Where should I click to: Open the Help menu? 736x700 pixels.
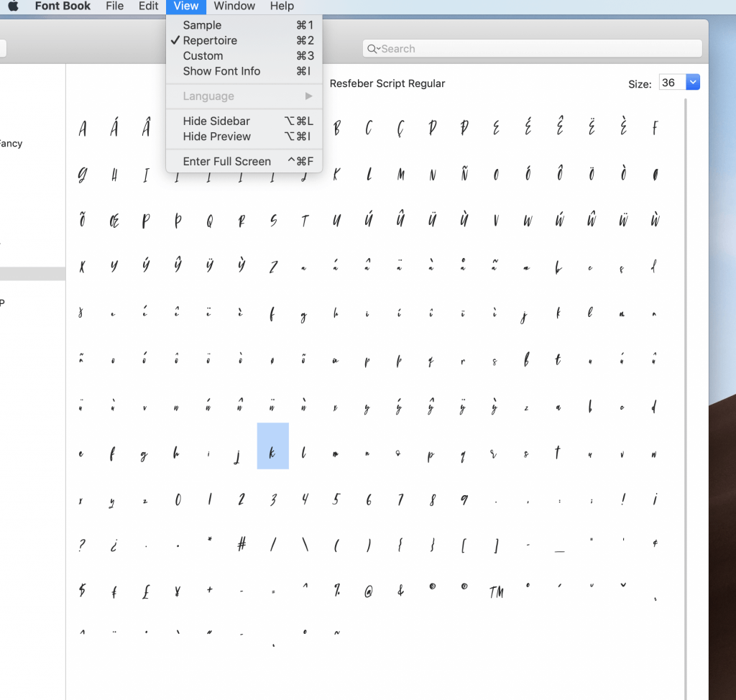tap(282, 6)
